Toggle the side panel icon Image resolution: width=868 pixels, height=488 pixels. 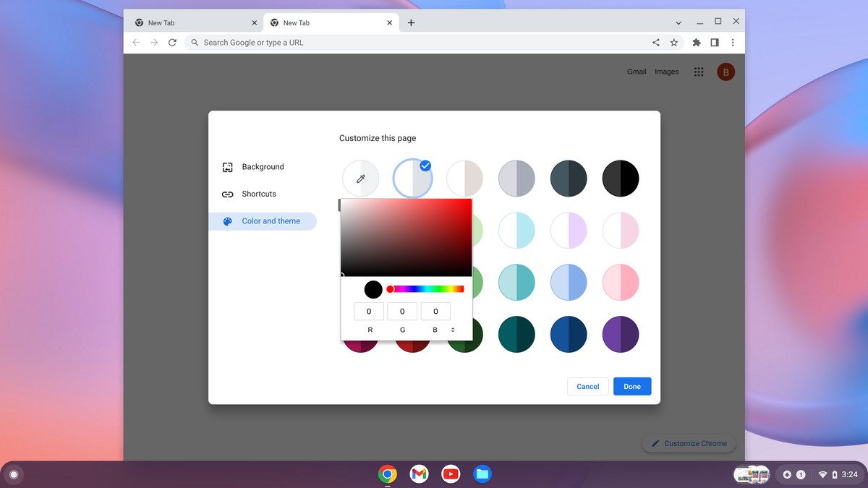coord(715,43)
